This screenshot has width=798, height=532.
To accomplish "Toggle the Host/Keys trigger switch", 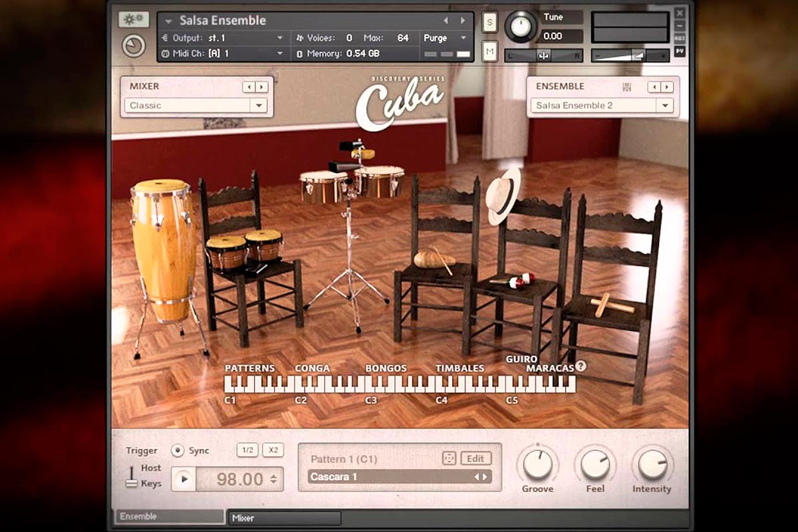I will pyautogui.click(x=131, y=476).
